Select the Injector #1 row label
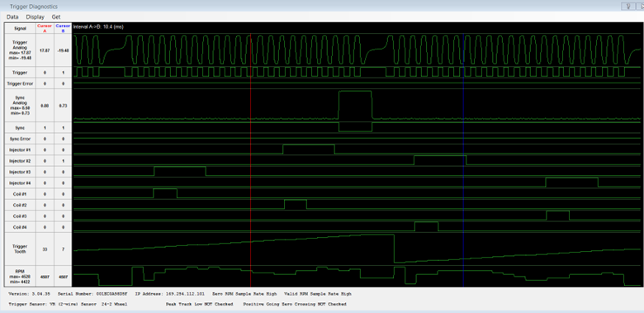This screenshot has width=644, height=313. [20, 150]
